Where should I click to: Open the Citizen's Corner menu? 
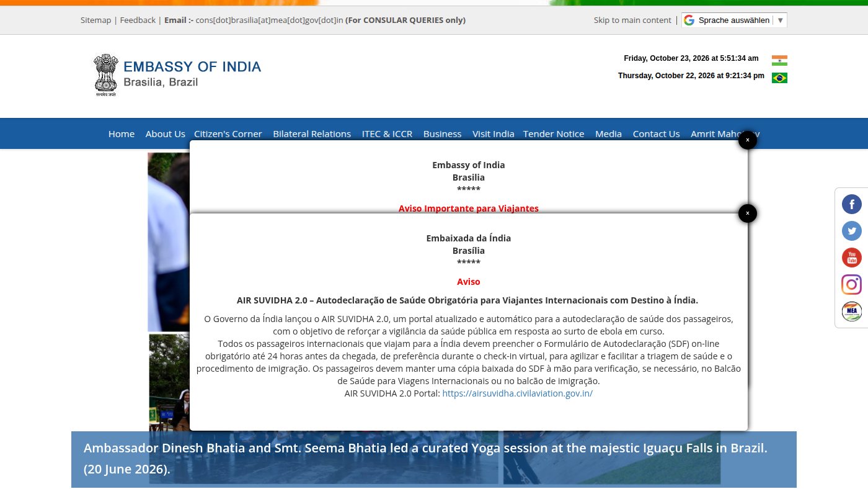tap(228, 133)
